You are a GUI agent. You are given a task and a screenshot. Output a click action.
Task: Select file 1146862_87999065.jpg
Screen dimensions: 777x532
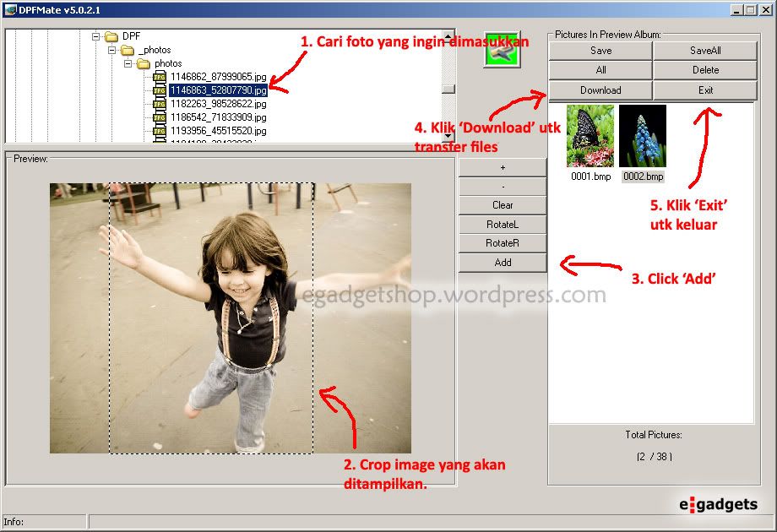(219, 77)
